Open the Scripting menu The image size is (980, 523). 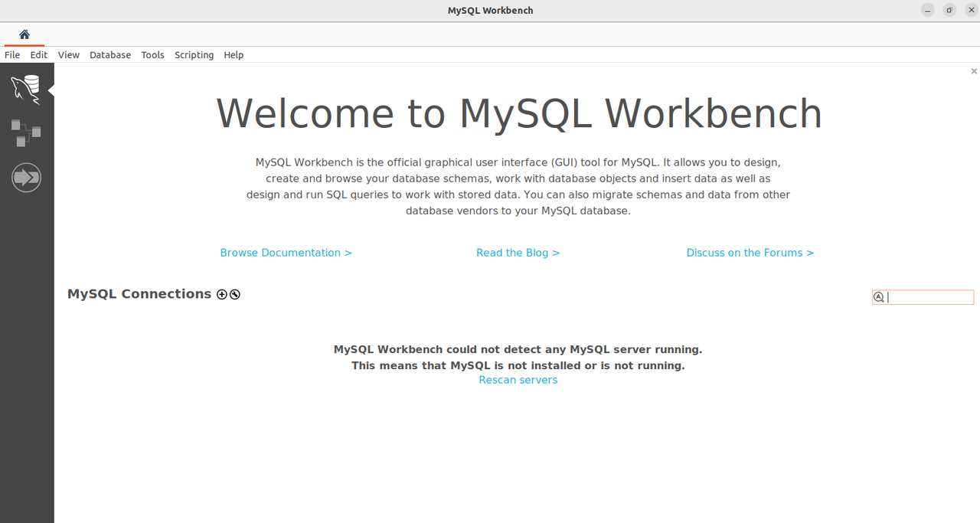point(194,55)
